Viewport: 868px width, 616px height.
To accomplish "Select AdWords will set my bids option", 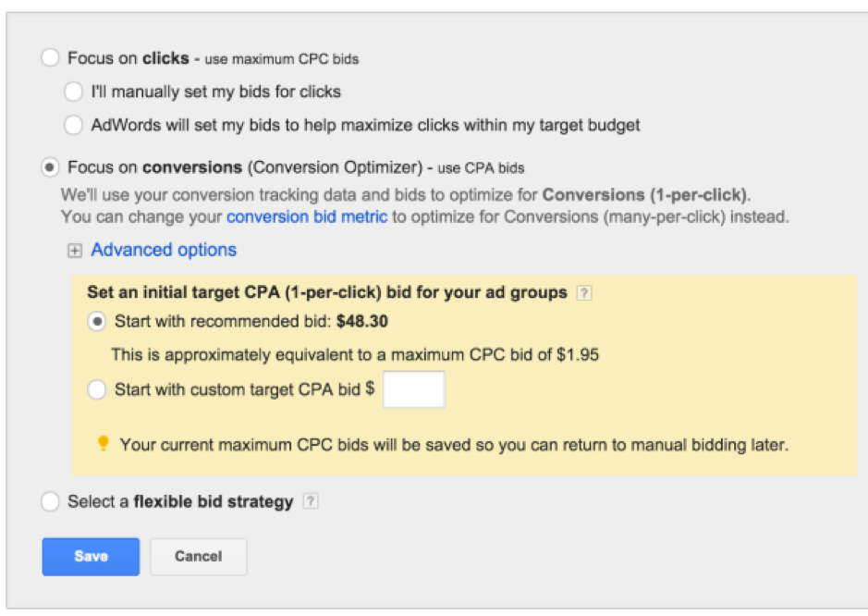I will [x=73, y=125].
